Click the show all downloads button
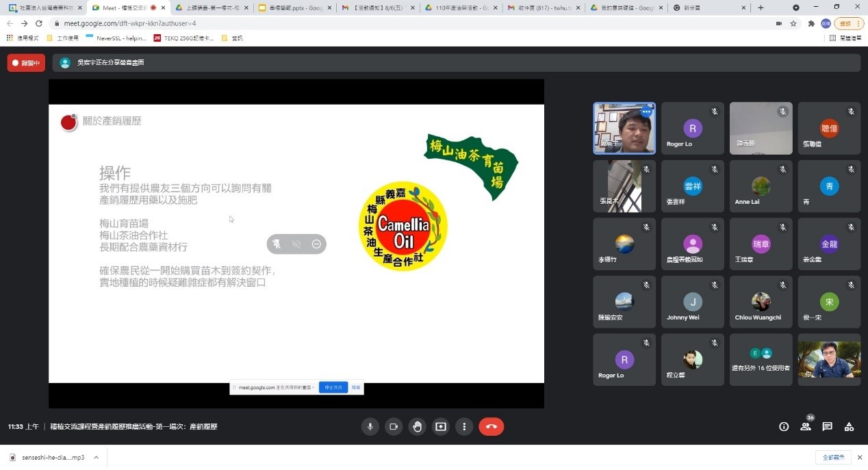This screenshot has width=868, height=470. (833, 457)
